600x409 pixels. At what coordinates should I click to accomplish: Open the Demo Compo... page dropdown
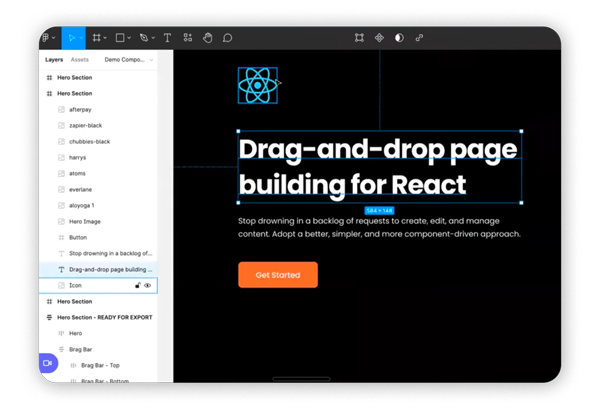[129, 60]
